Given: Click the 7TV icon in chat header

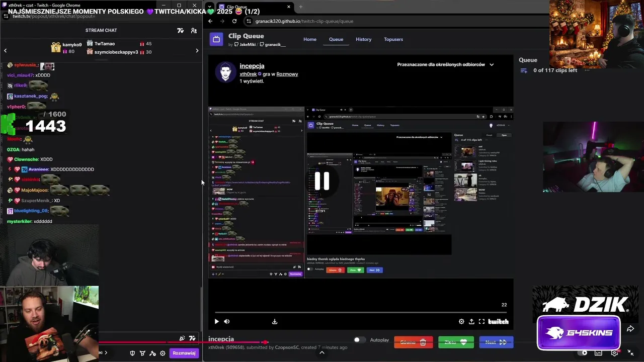Looking at the screenshot, I should point(181,31).
